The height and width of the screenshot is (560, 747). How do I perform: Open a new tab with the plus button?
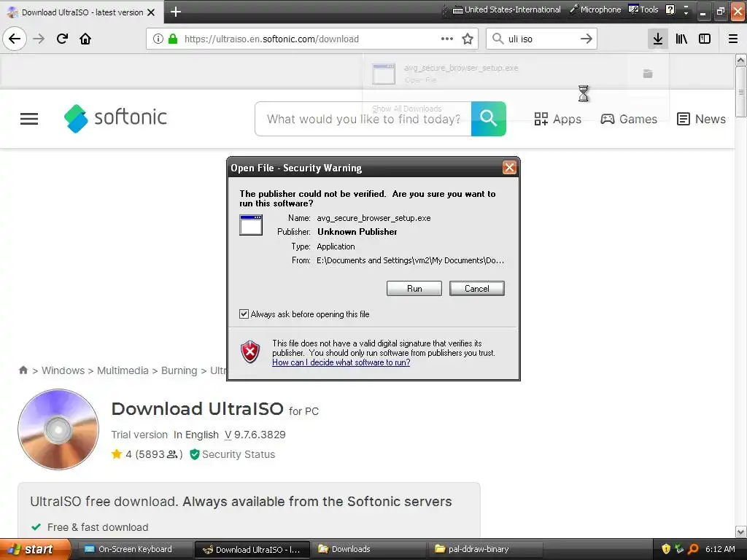pyautogui.click(x=176, y=12)
